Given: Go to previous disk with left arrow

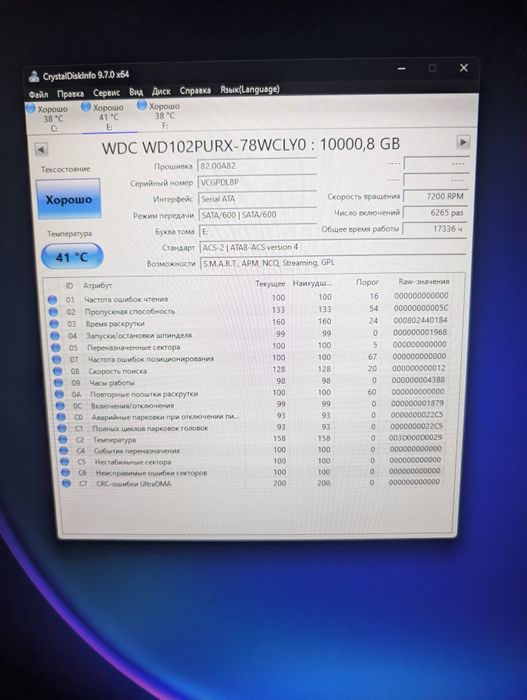Looking at the screenshot, I should 41,150.
